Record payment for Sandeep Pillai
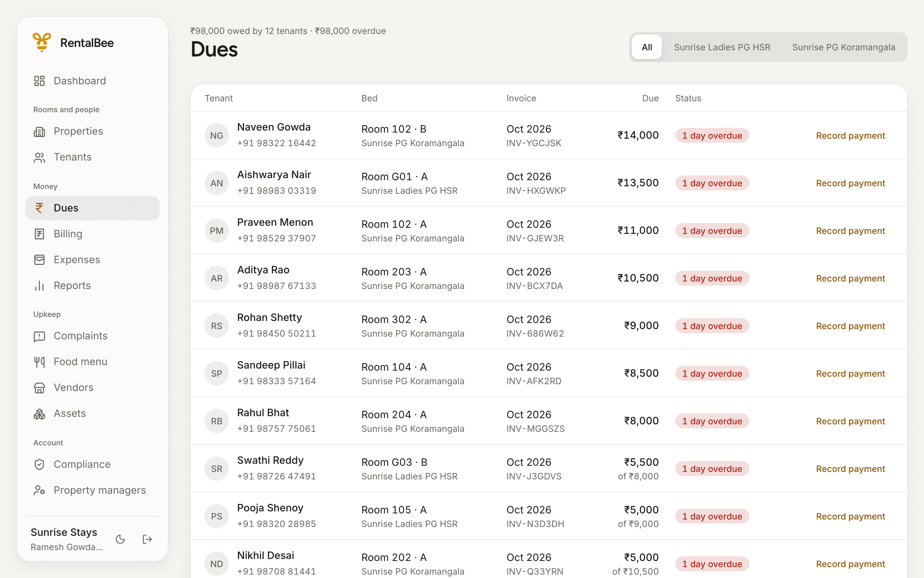Image resolution: width=924 pixels, height=578 pixels. 850,373
